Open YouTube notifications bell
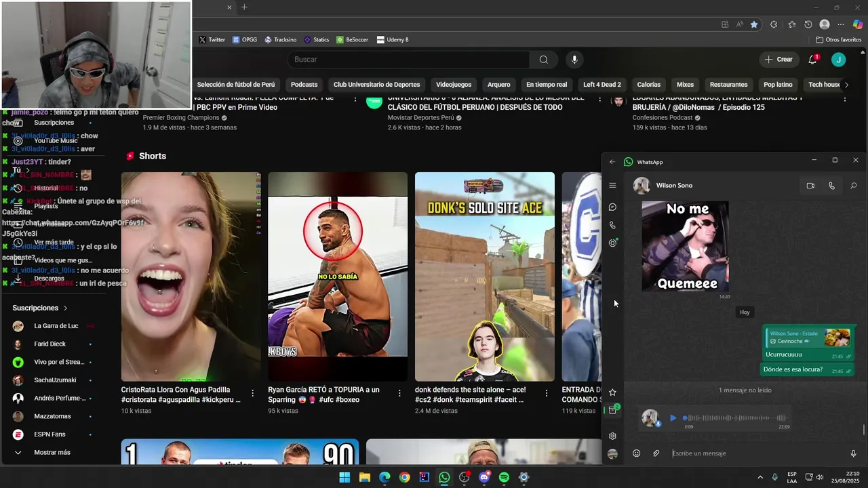Viewport: 868px width, 488px height. 812,60
